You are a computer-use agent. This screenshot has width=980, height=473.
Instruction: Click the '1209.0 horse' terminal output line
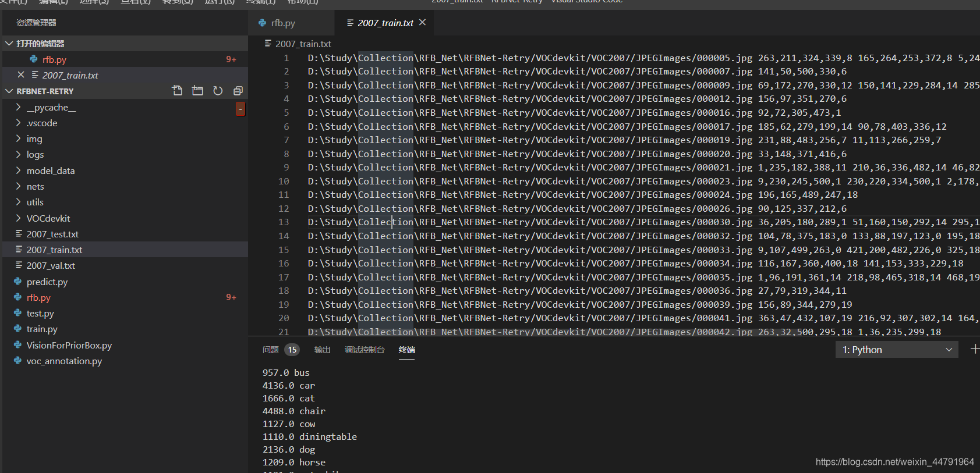click(x=294, y=463)
